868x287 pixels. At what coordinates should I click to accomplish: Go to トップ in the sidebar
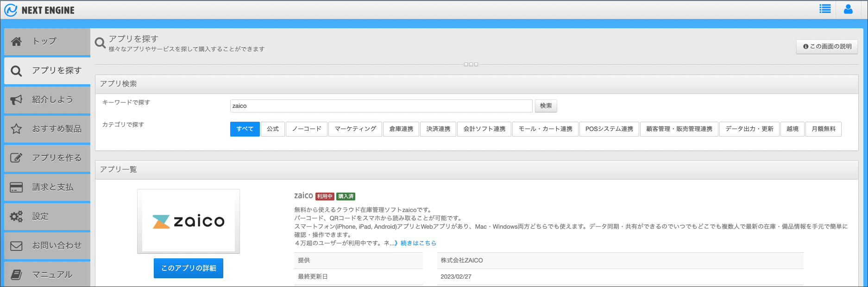(47, 42)
